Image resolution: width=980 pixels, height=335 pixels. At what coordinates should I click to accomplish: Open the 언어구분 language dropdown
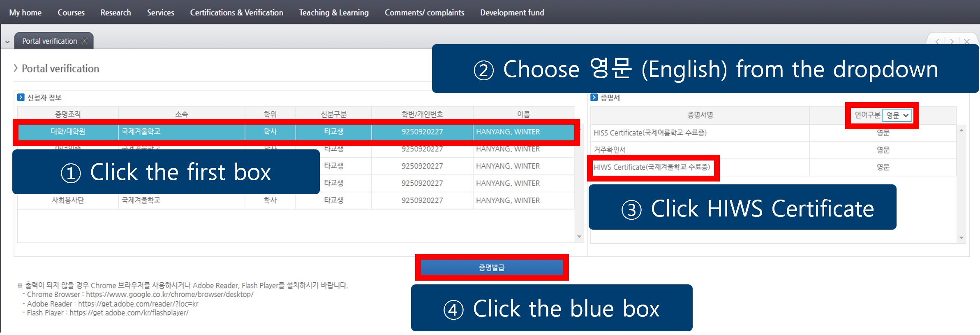pyautogui.click(x=897, y=115)
